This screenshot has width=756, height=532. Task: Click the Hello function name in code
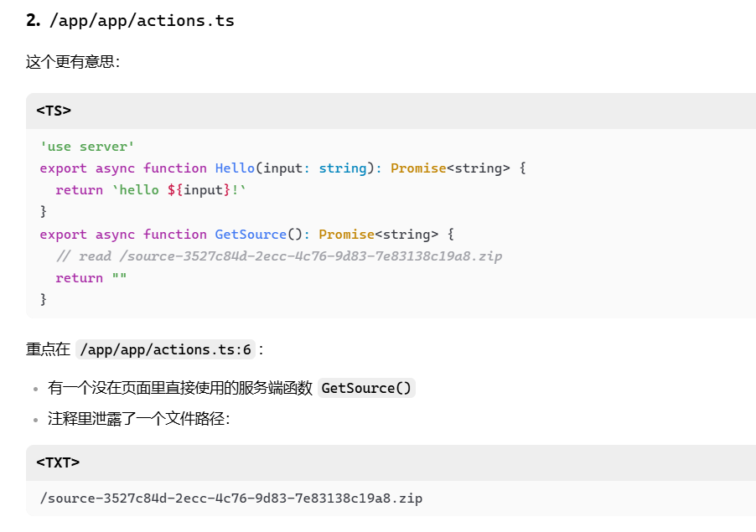235,168
